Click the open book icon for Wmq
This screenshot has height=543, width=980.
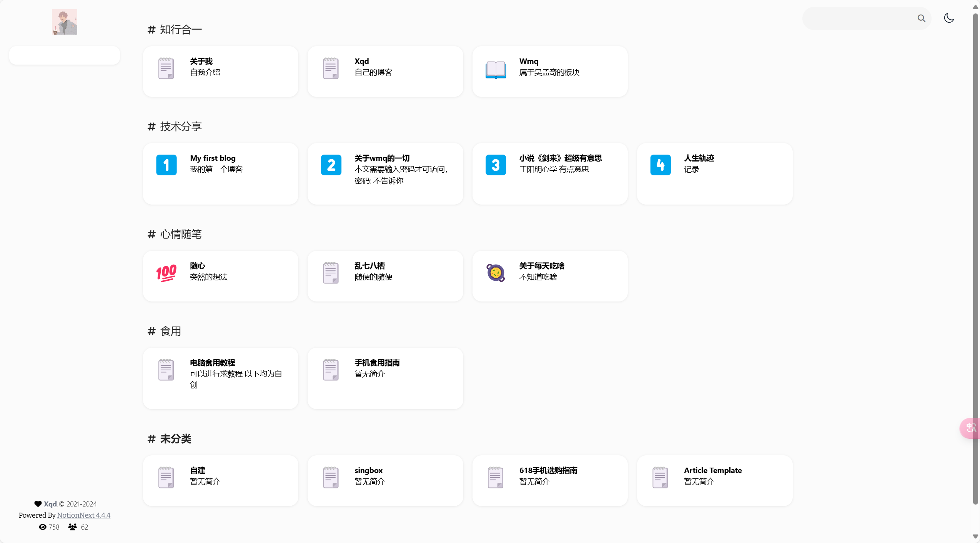pos(496,69)
